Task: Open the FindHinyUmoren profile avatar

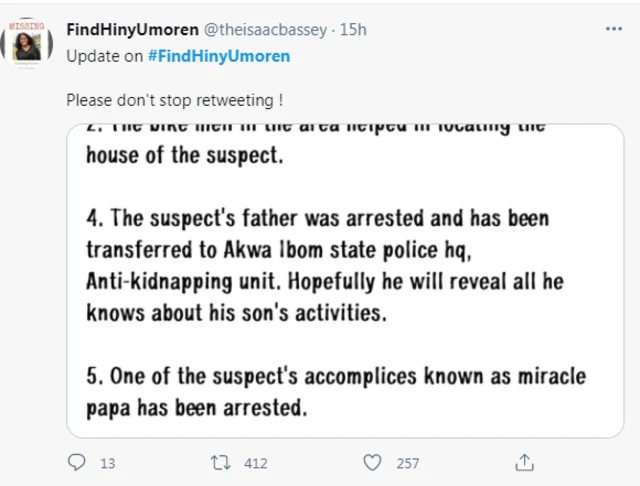Action: pos(27,45)
